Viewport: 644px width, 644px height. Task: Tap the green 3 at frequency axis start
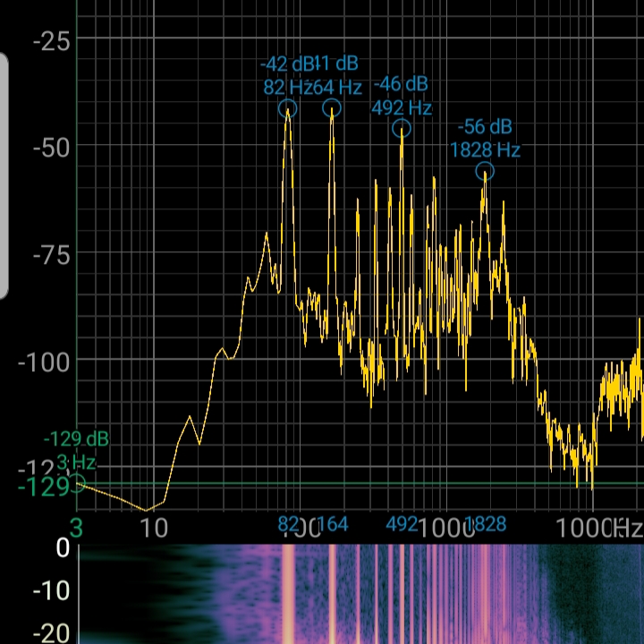[76, 528]
